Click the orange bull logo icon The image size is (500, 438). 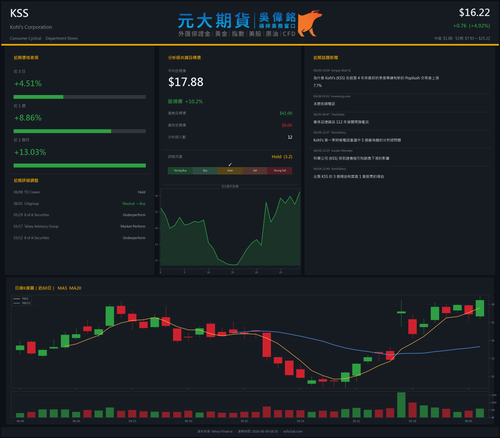tap(310, 23)
